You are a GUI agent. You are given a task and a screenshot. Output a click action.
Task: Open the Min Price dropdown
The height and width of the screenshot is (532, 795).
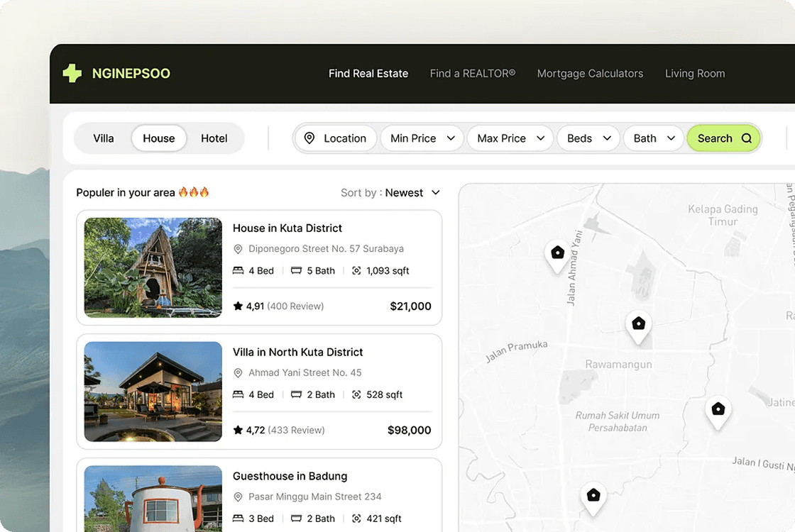coord(422,138)
